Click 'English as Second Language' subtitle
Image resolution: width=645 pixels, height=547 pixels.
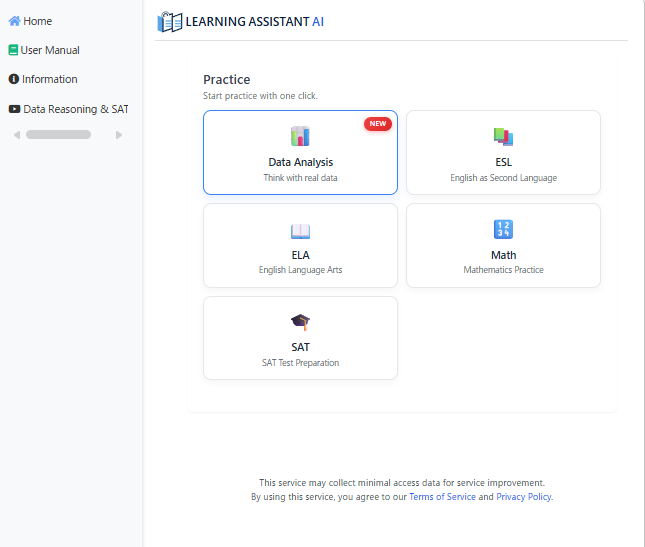coord(503,178)
